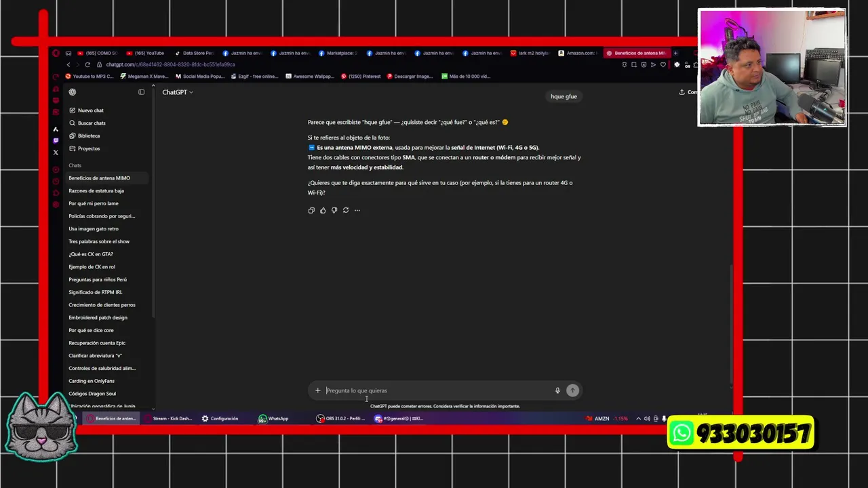
Task: Click the plus attach button in prompt
Action: click(317, 390)
